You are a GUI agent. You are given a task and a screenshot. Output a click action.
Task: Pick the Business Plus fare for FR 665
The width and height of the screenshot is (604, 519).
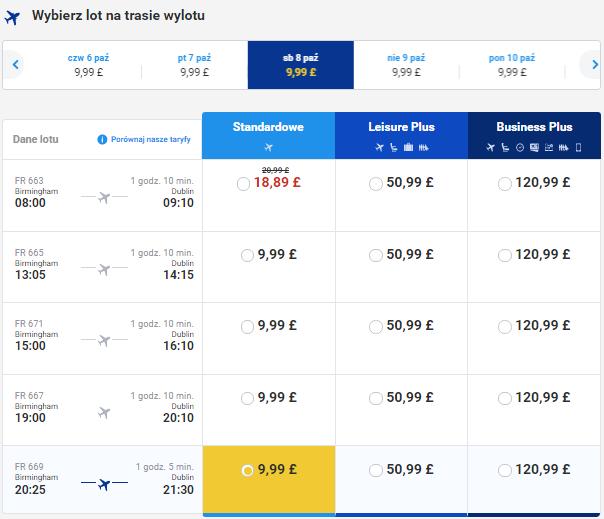click(x=505, y=255)
